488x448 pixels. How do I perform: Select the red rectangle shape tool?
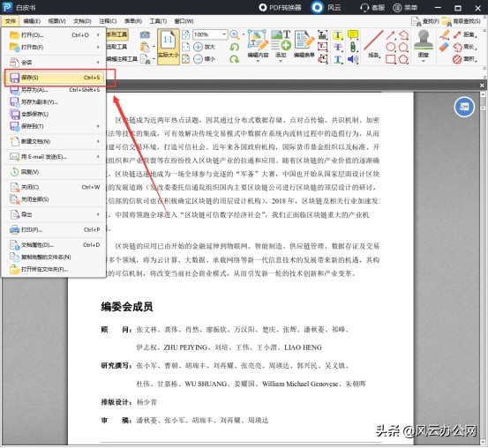[391, 59]
